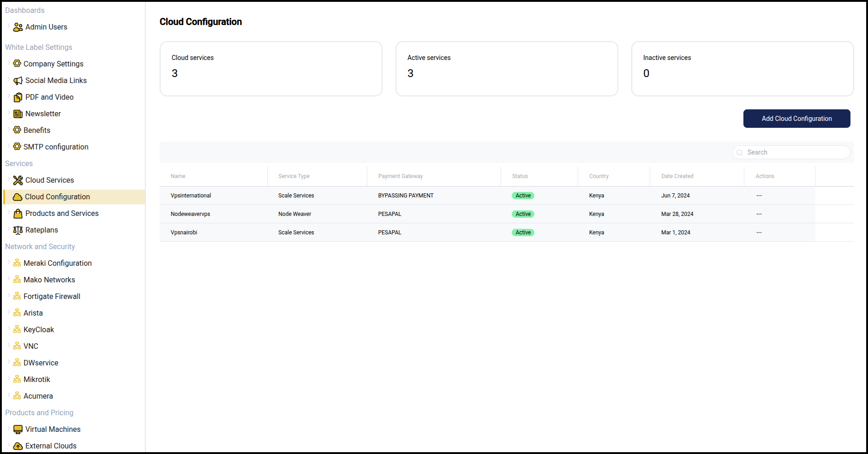
Task: Click the Cloud services count card
Action: pyautogui.click(x=271, y=69)
